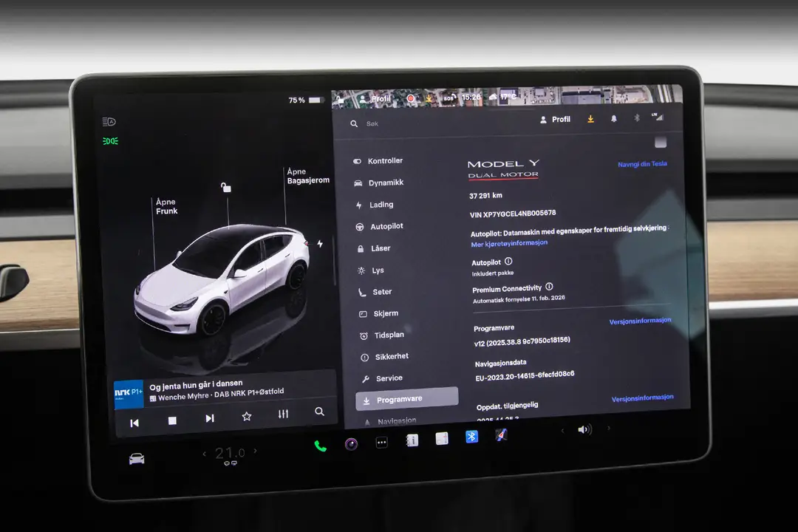The image size is (798, 532).
Task: Tap the volume speaker icon
Action: [584, 430]
